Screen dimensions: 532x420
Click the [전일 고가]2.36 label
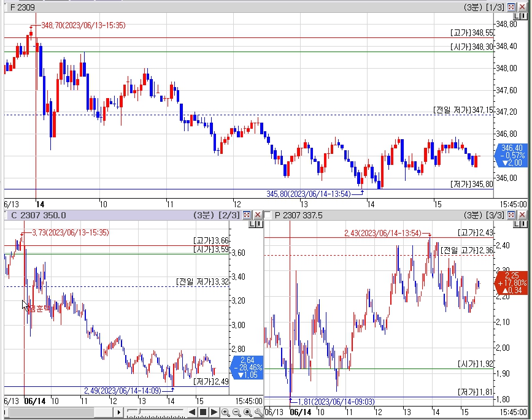467,251
